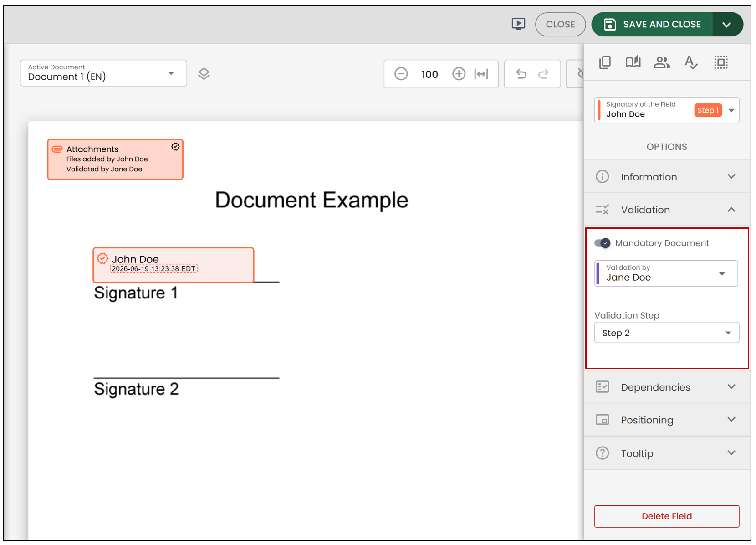756x545 pixels.
Task: Expand the Dependencies section
Action: 667,387
